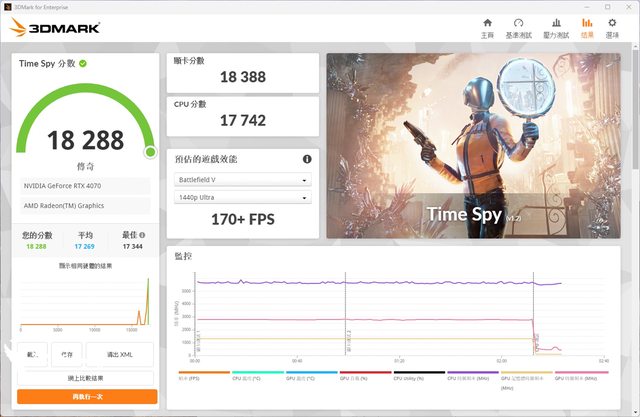Open the Stress Tests (壓力測試) section
Viewport: 640px width, 417px height.
click(x=555, y=27)
